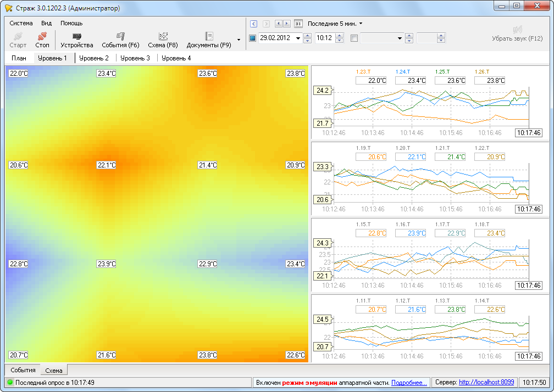The image size is (554, 392).
Task: Switch to the Уровень 2 tab
Action: (x=94, y=58)
